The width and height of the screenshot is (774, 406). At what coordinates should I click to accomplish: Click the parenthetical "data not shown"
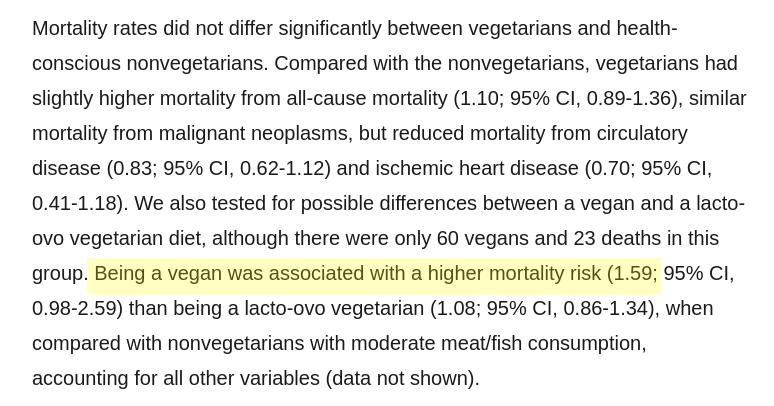pos(402,379)
